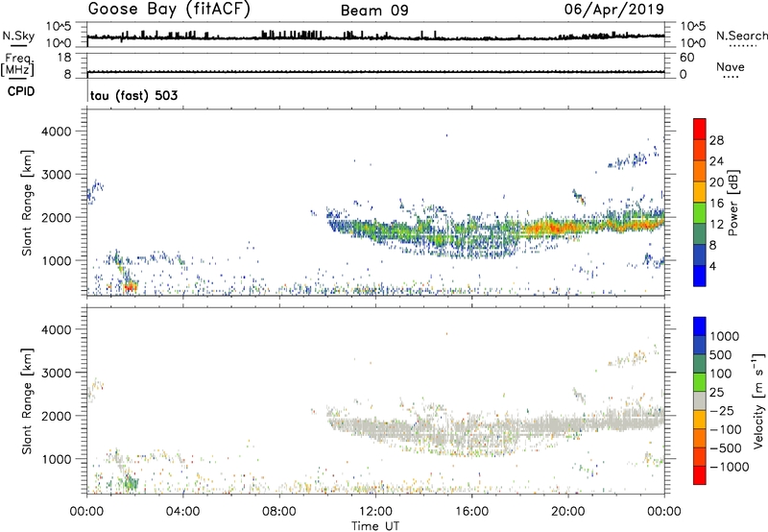Click the '60' Nave axis tick
The width and height of the screenshot is (768, 532).
(686, 58)
